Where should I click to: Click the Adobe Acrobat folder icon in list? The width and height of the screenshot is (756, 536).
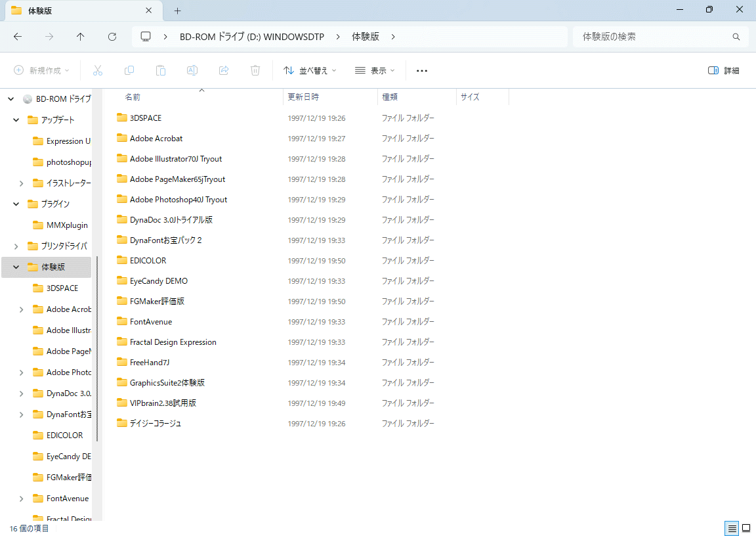click(122, 138)
